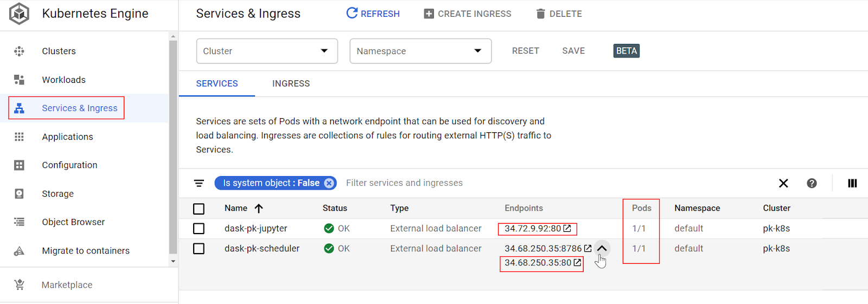This screenshot has height=304, width=868.
Task: Open the dask-pk-jupyter service
Action: pos(256,228)
